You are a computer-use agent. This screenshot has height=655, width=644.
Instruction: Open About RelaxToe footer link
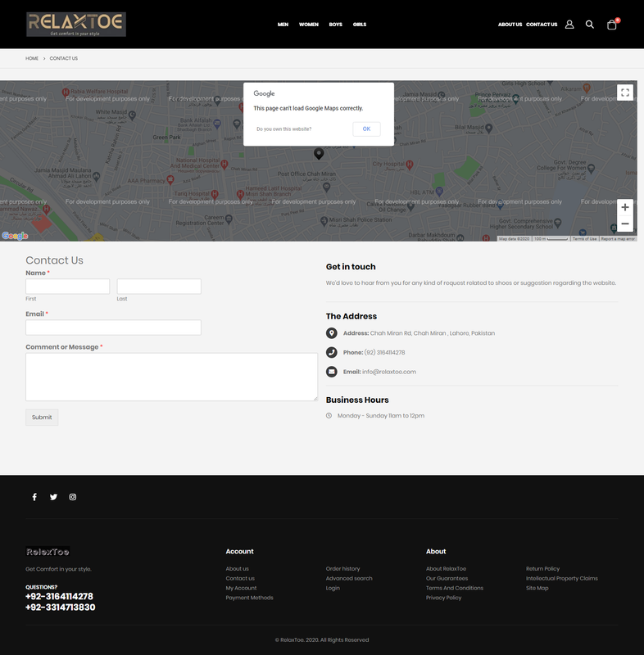coord(446,569)
